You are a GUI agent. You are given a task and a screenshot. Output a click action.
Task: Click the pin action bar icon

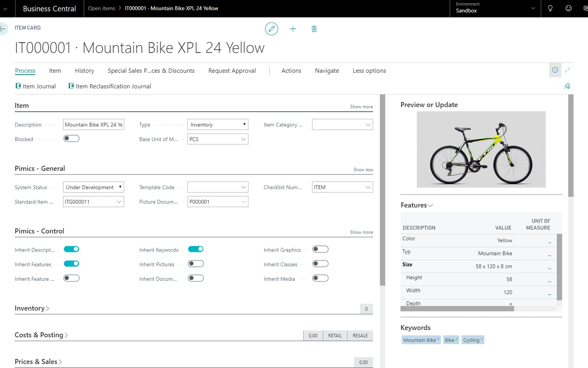567,86
